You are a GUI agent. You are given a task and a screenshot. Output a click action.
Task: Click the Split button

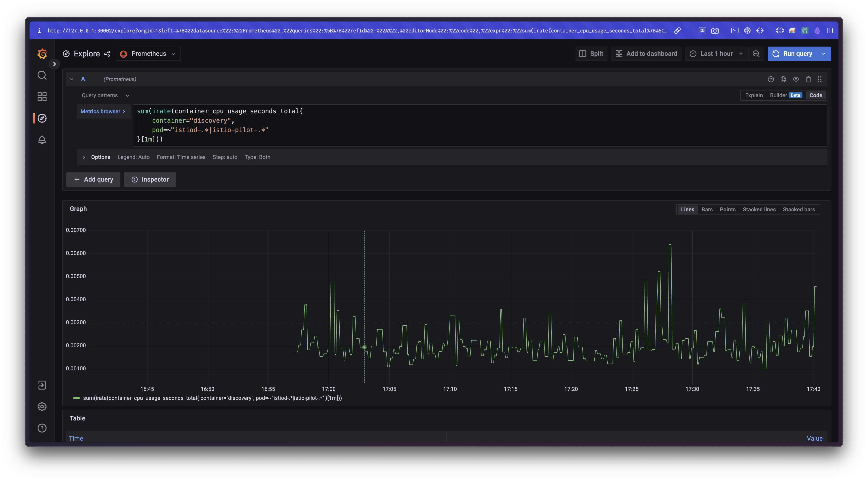click(591, 54)
